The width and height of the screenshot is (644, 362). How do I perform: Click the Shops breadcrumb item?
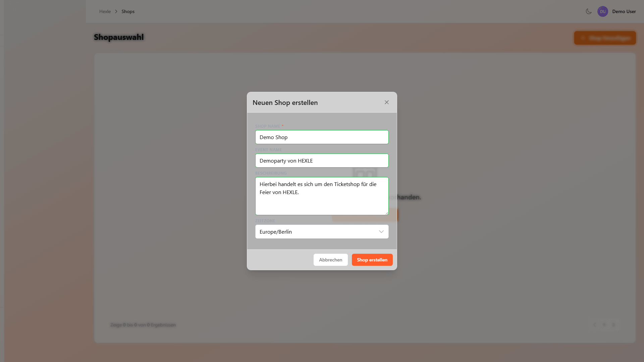pos(128,11)
